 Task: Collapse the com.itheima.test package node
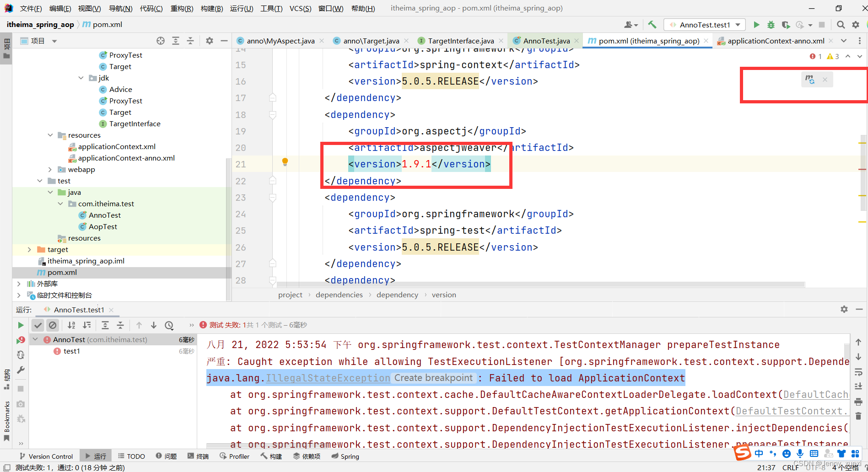pos(61,204)
